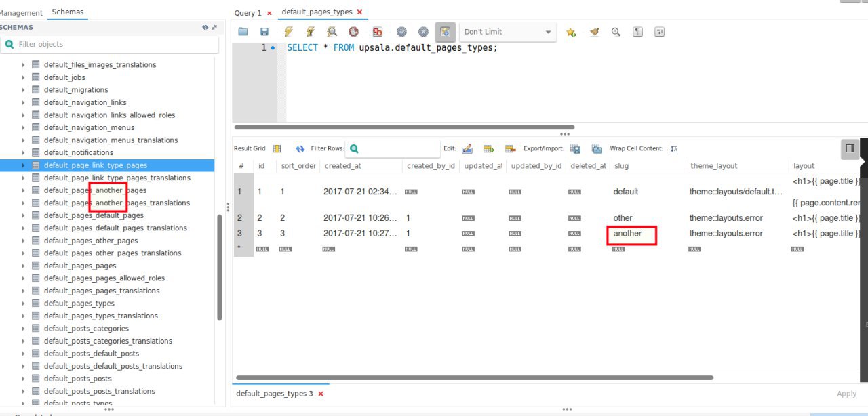Expand default_page_link_type_pages node
Viewport: 868px width, 416px height.
tap(22, 165)
